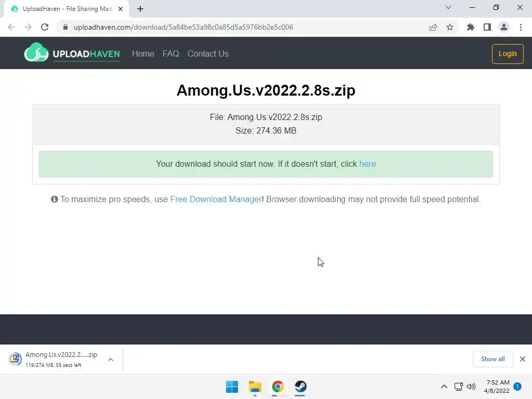
Task: Open Steam from the taskbar
Action: (x=300, y=387)
